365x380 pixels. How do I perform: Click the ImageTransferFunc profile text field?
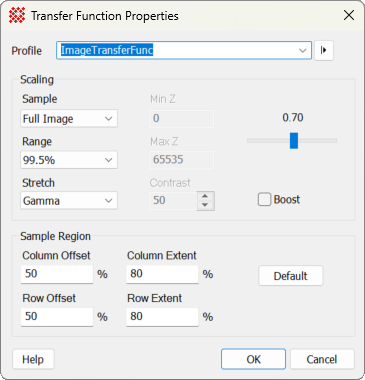177,50
